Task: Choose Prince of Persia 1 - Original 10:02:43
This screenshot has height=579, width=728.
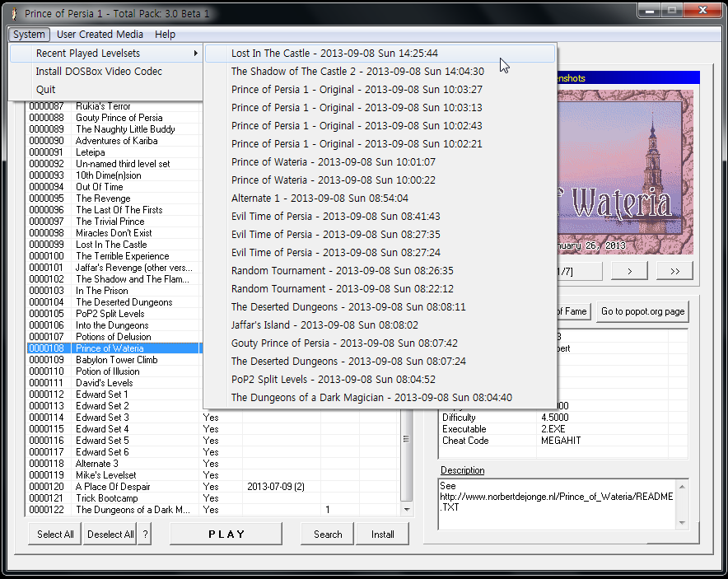Action: pos(380,126)
